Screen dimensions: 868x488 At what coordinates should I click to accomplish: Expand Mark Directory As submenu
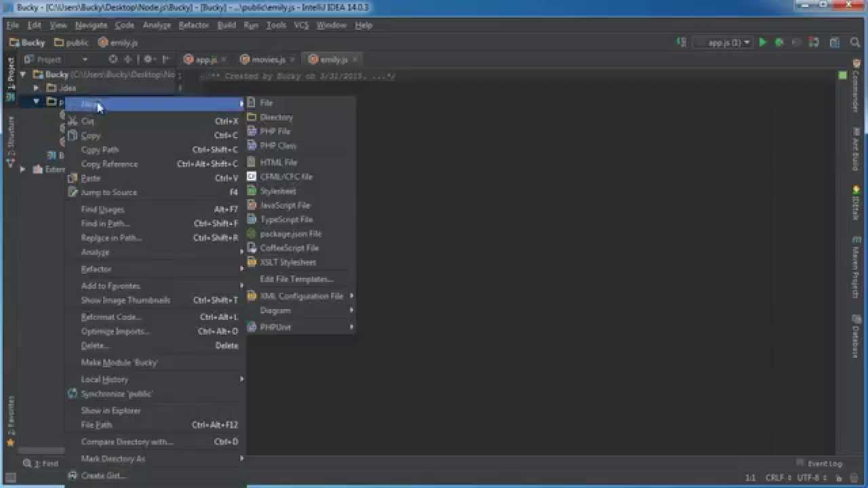(x=155, y=459)
